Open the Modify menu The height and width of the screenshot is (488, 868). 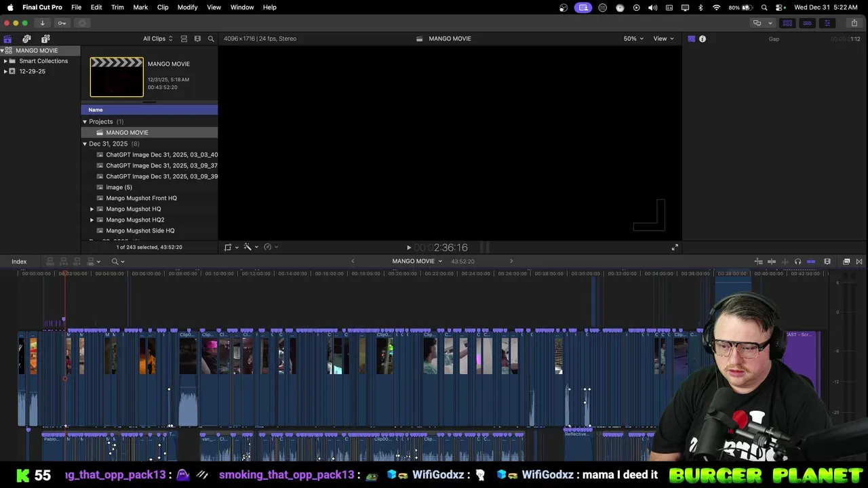[x=187, y=7]
